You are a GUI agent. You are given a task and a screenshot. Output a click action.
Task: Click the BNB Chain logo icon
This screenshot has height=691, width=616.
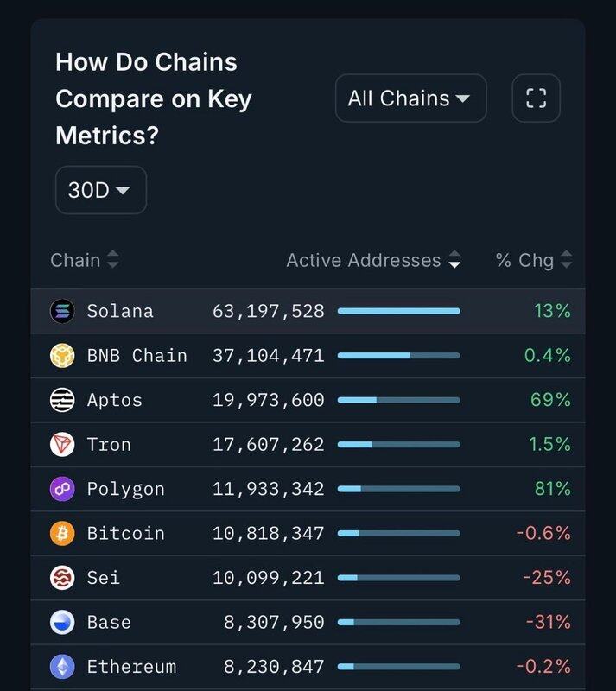pyautogui.click(x=62, y=355)
